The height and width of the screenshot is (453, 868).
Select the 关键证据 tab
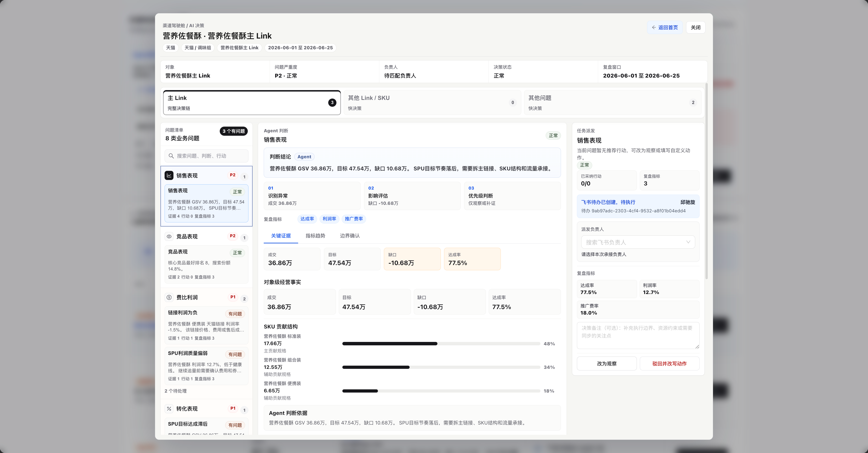[281, 236]
